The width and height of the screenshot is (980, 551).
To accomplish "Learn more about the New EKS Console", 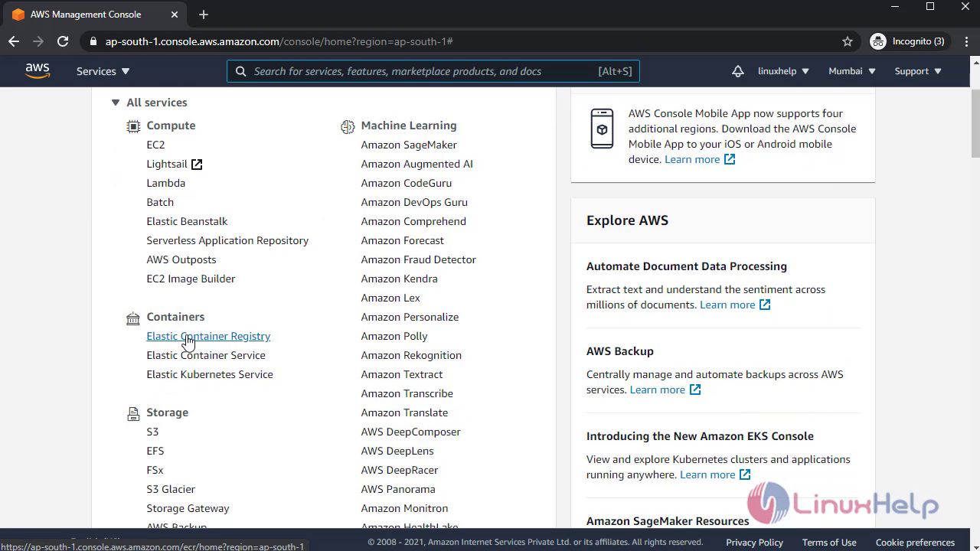I will [715, 474].
